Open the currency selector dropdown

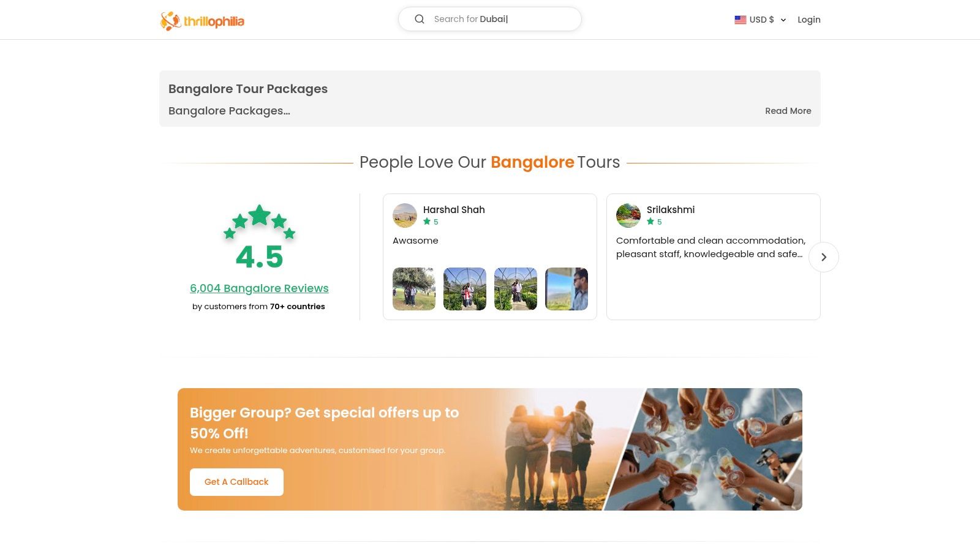tap(783, 20)
